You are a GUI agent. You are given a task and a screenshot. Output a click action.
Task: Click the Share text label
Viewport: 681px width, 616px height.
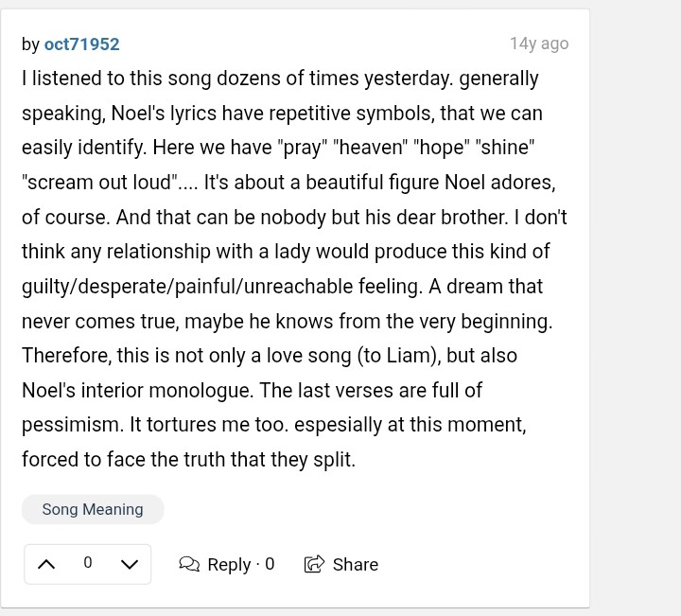click(356, 564)
